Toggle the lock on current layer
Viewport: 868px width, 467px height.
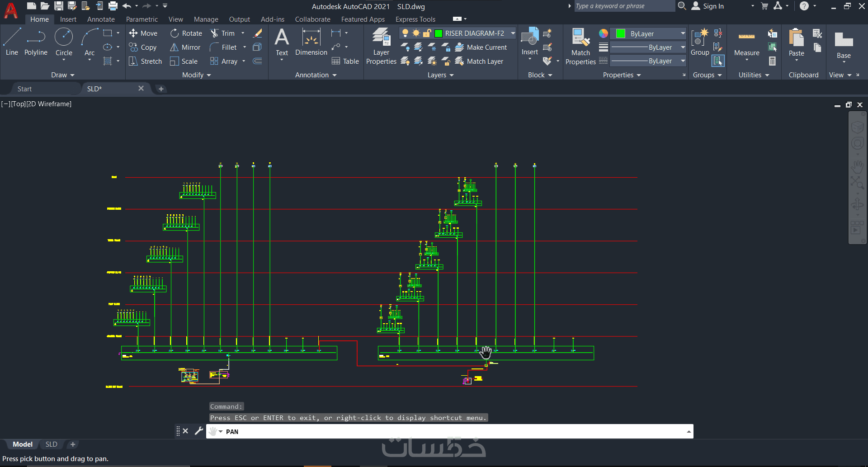427,33
